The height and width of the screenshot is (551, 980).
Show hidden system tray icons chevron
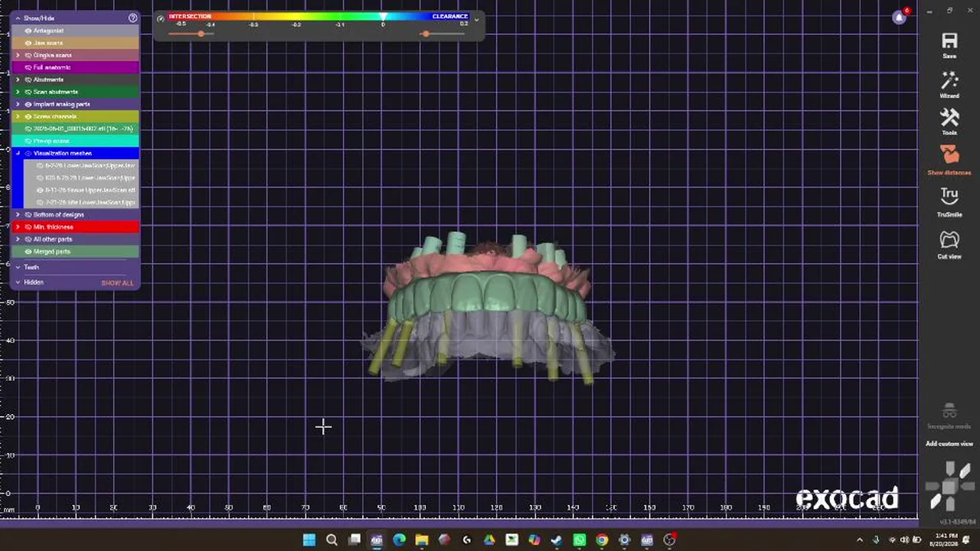pos(860,540)
